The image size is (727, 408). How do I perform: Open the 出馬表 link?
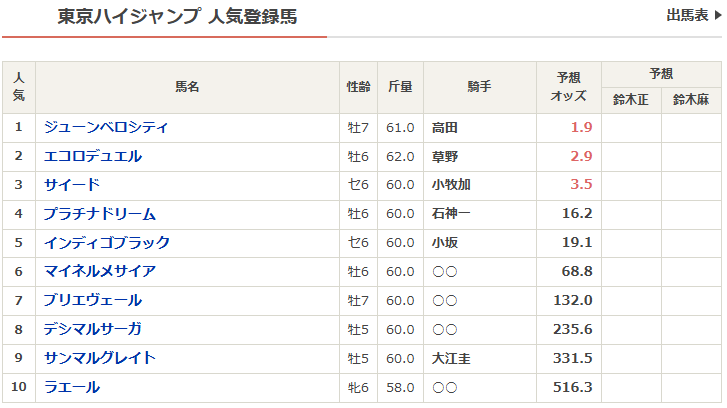coord(687,15)
